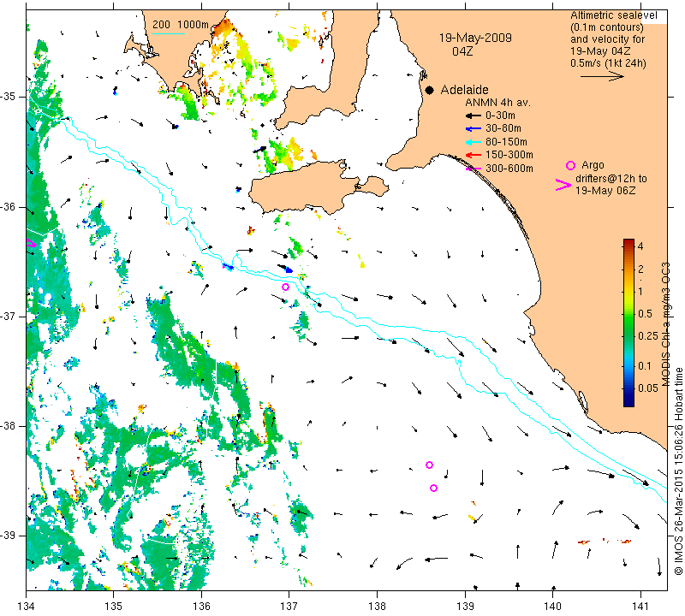Click the 30-80m depth label
The width and height of the screenshot is (685, 616).
(503, 128)
